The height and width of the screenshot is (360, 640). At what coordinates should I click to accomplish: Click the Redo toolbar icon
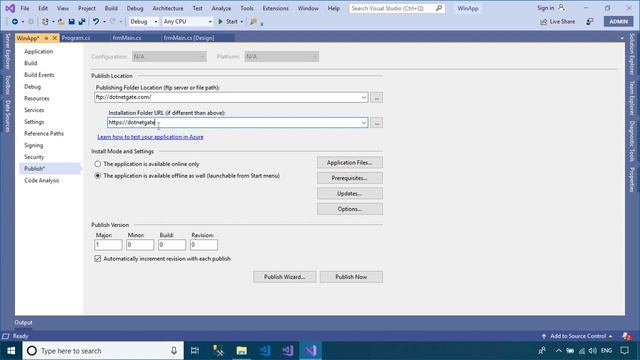pyautogui.click(x=113, y=22)
